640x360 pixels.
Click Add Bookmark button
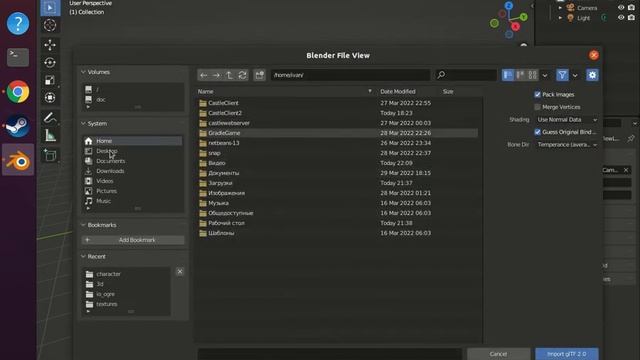pos(133,240)
